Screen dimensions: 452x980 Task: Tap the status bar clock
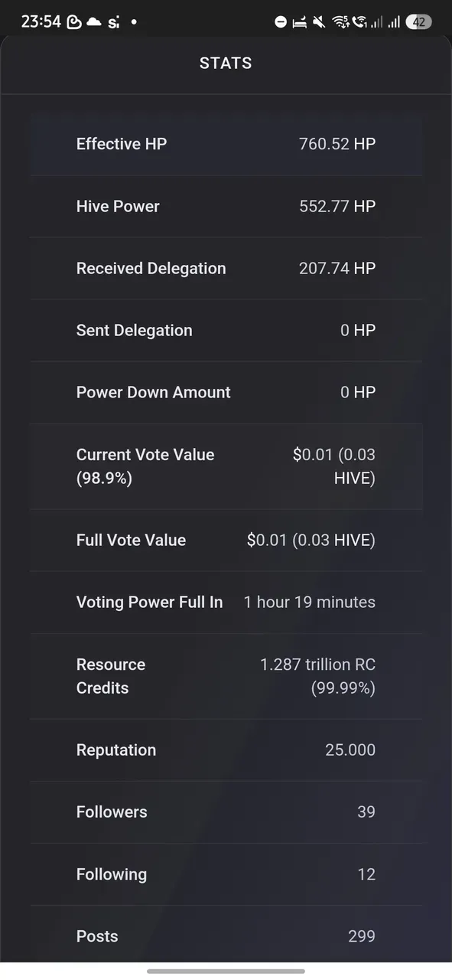coord(41,22)
